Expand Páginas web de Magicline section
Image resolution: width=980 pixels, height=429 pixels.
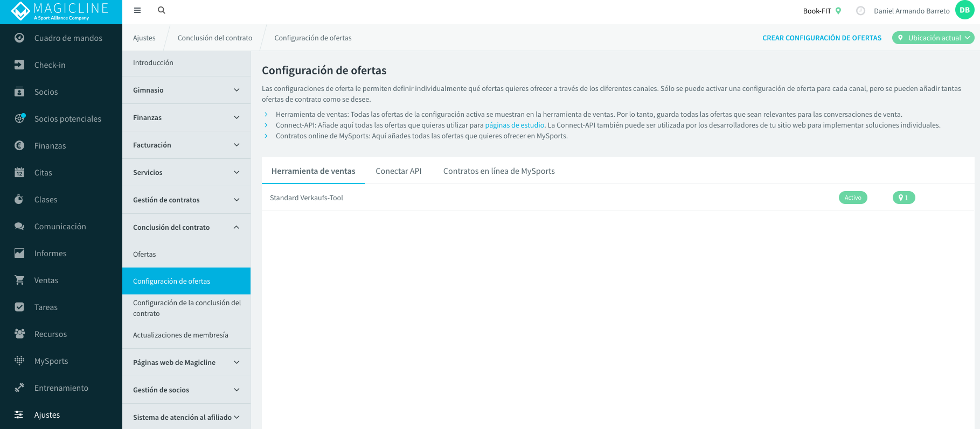pyautogui.click(x=186, y=362)
